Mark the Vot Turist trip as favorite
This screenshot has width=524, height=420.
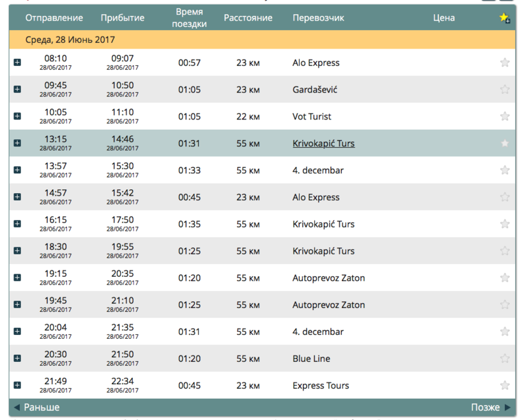tap(505, 116)
